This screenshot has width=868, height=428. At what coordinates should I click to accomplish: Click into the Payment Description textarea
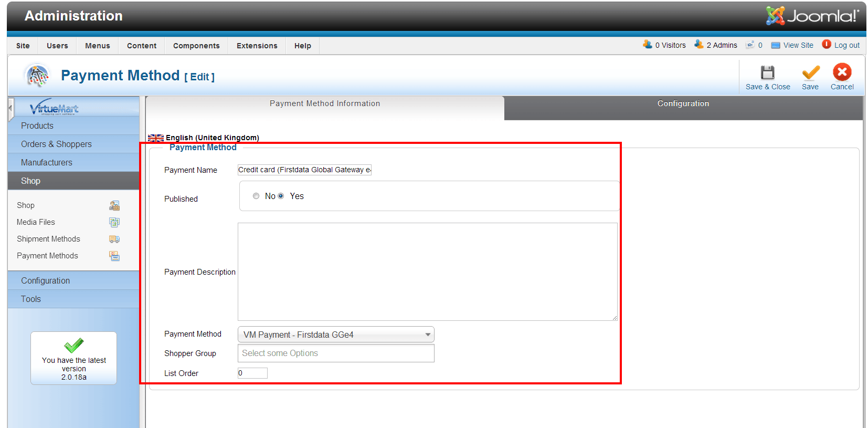pyautogui.click(x=428, y=272)
